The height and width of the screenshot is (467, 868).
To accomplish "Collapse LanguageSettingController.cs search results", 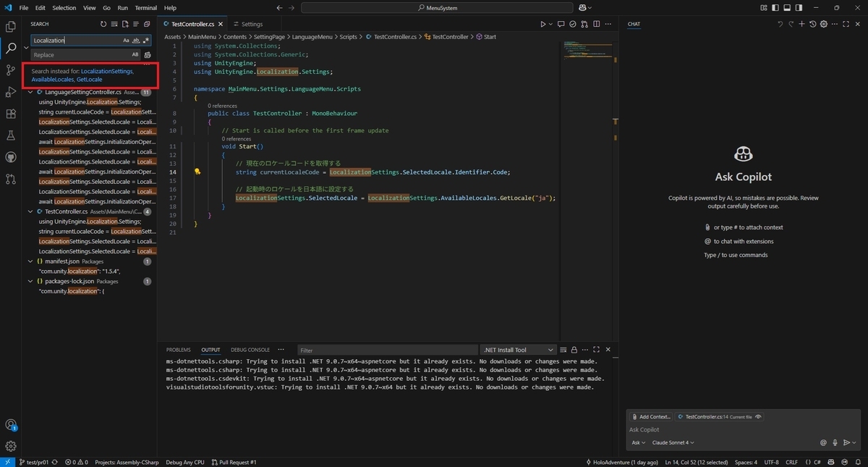I will (31, 93).
